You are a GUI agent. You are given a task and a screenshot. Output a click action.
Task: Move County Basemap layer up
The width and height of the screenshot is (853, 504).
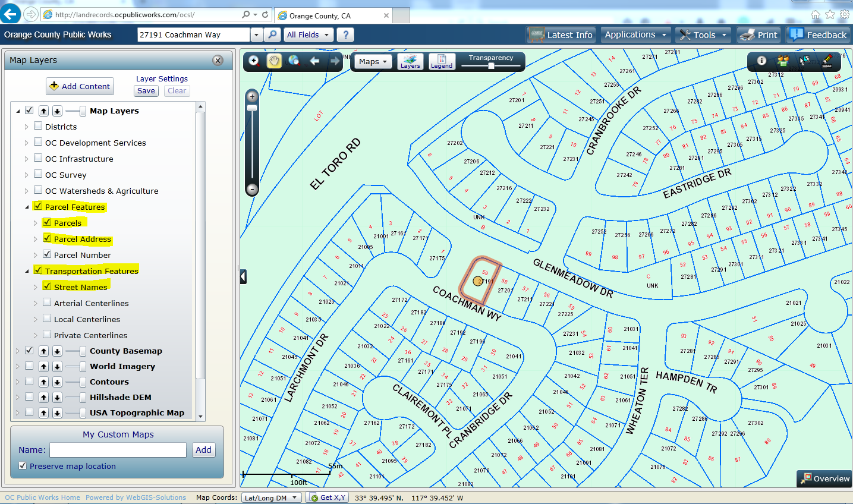(44, 351)
